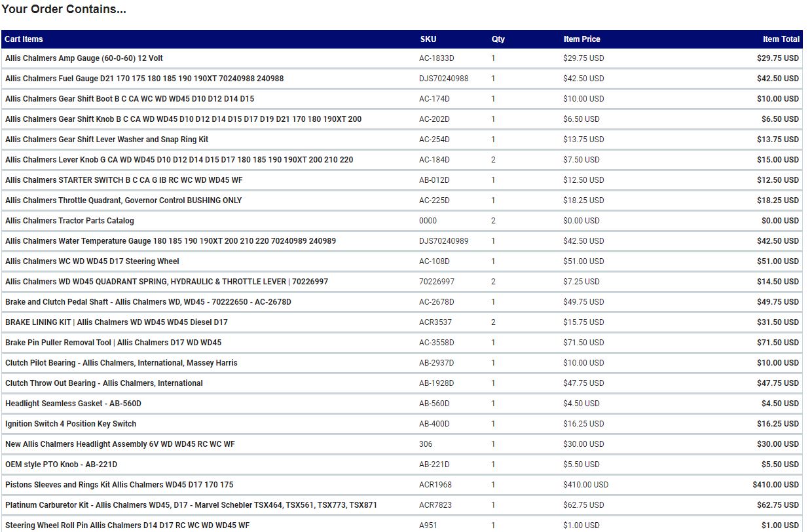Image resolution: width=812 pixels, height=532 pixels.
Task: Select the Brake Pin Puller Removal Tool item
Action: (x=113, y=343)
